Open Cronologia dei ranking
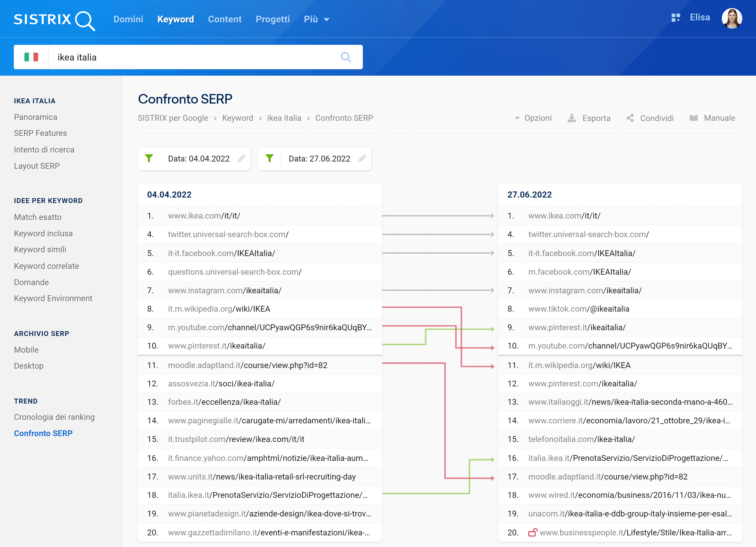The height and width of the screenshot is (547, 756). click(54, 417)
